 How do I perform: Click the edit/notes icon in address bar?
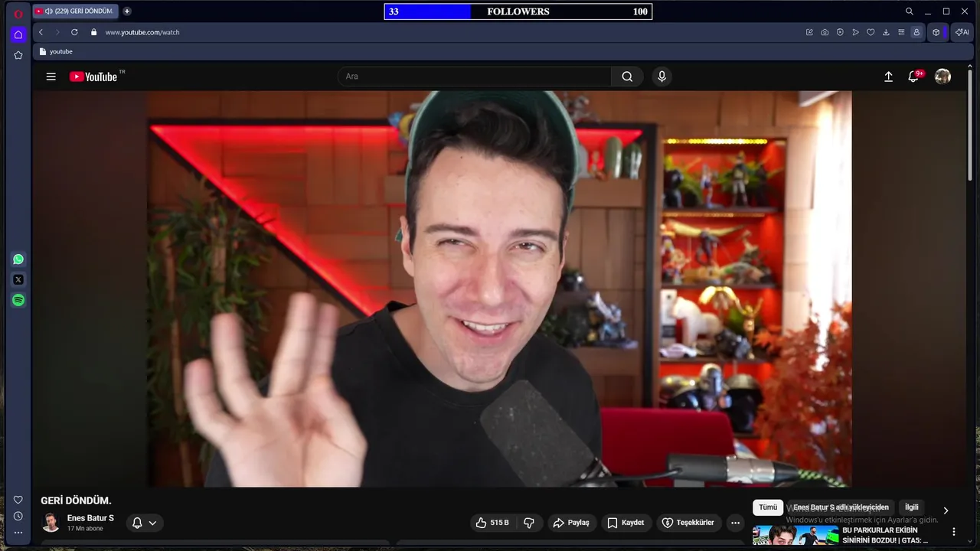809,32
